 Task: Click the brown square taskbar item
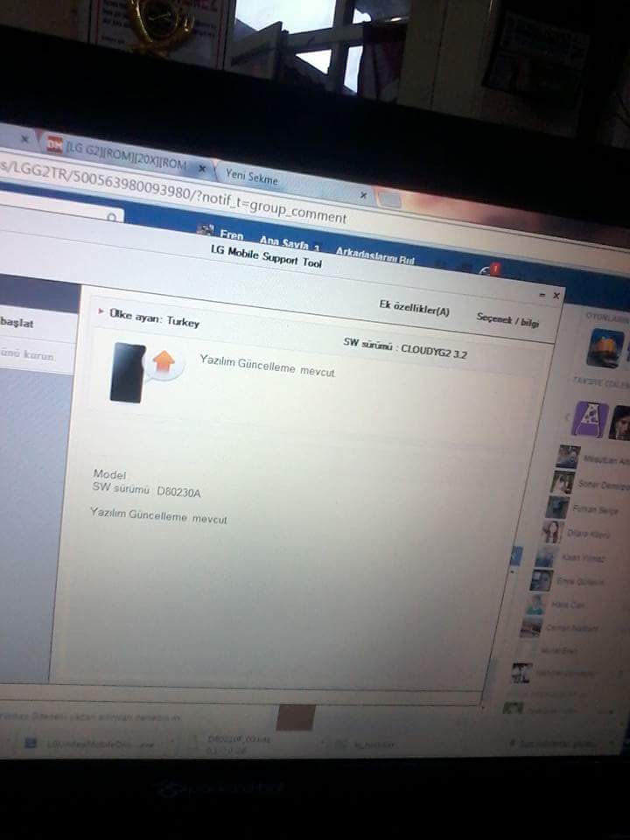(296, 717)
